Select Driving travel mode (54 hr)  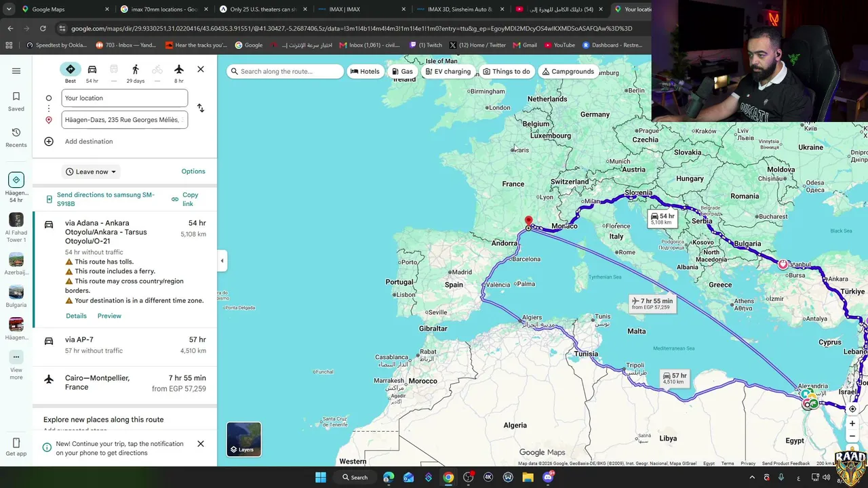click(x=92, y=73)
